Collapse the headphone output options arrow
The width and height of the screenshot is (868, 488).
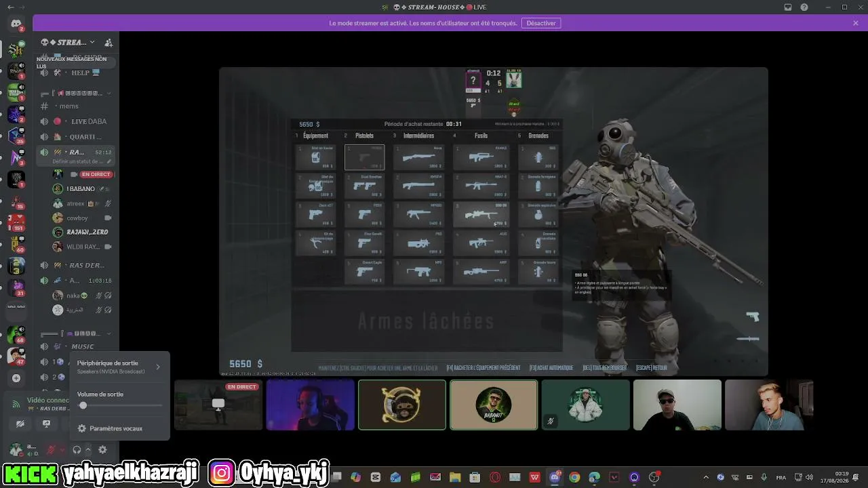[x=87, y=449]
